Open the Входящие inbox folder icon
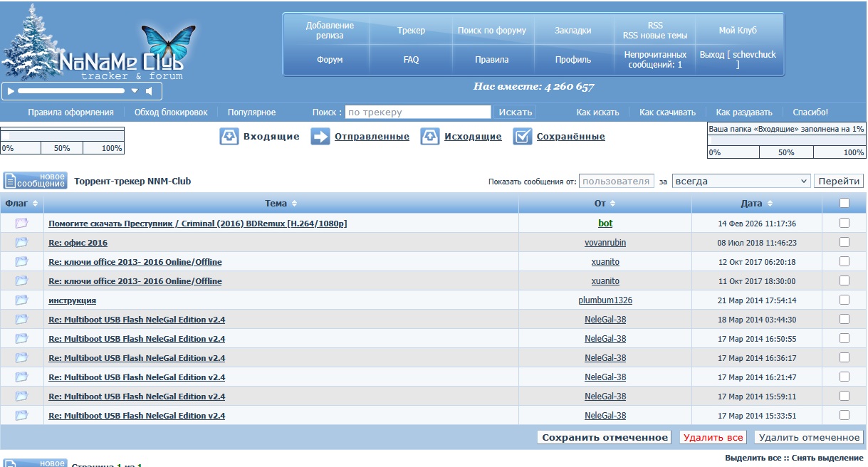Screen dimensions: 868x467 (x=229, y=137)
